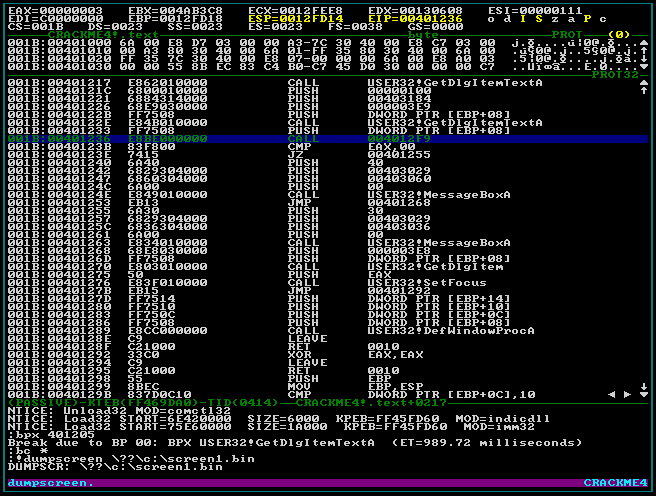Select the ECX=0012FEE8 register value
This screenshot has height=496, width=656.
click(295, 10)
